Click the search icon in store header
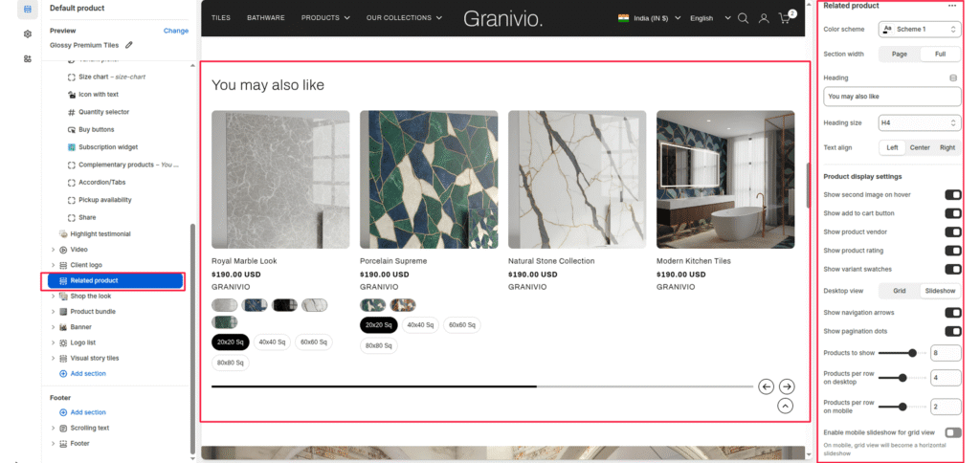Image resolution: width=980 pixels, height=463 pixels. coord(744,18)
